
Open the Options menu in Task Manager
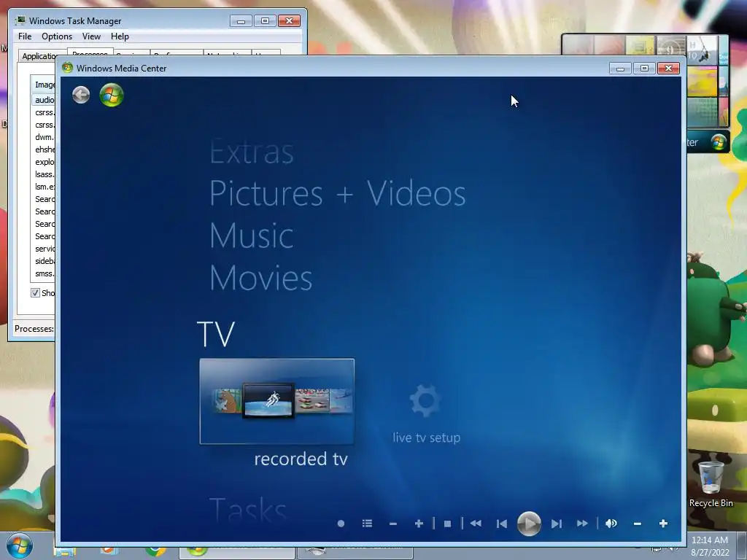coord(57,36)
